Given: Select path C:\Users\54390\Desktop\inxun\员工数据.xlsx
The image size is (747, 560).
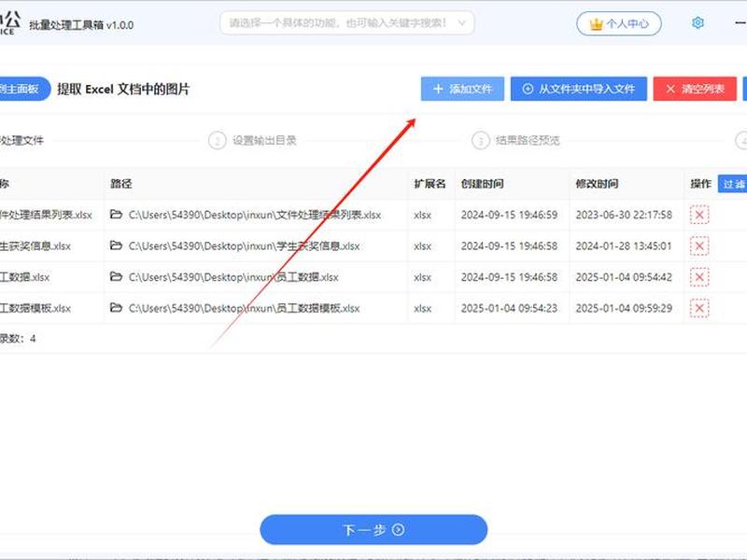Looking at the screenshot, I should pyautogui.click(x=233, y=277).
